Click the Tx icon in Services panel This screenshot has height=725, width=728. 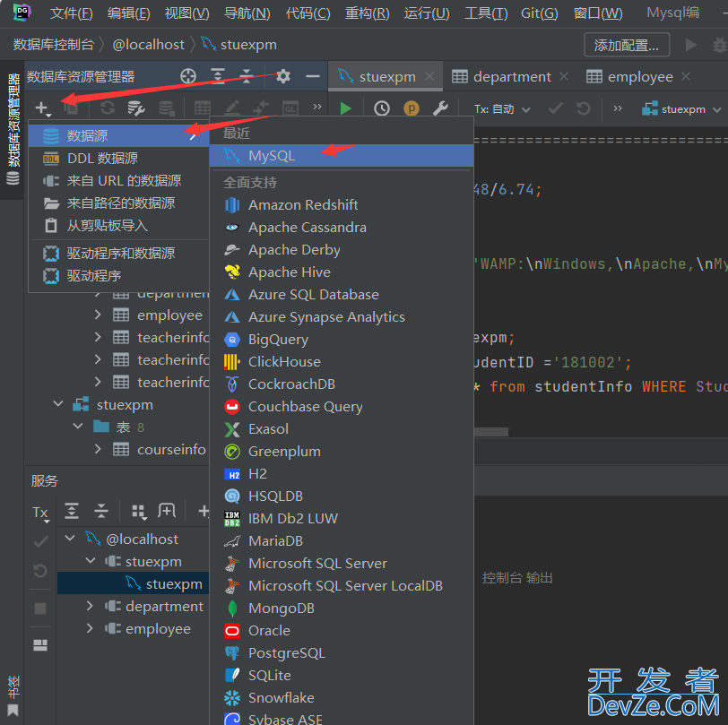(x=40, y=513)
